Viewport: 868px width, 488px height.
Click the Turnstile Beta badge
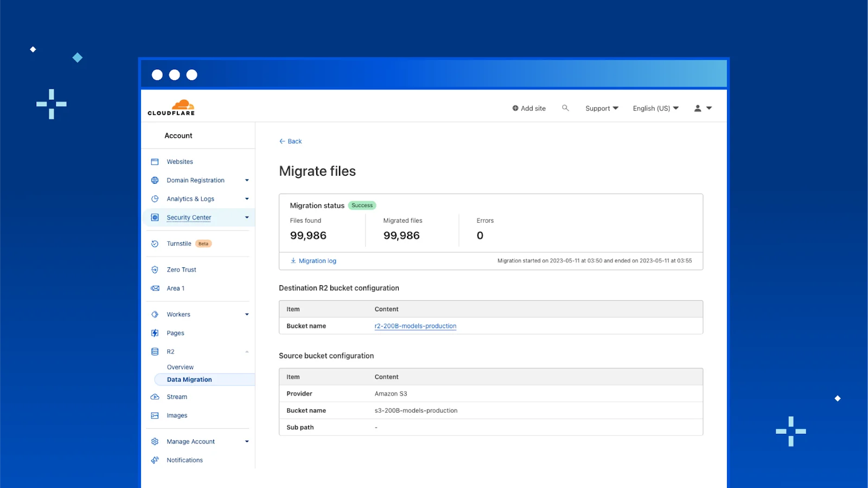point(203,243)
